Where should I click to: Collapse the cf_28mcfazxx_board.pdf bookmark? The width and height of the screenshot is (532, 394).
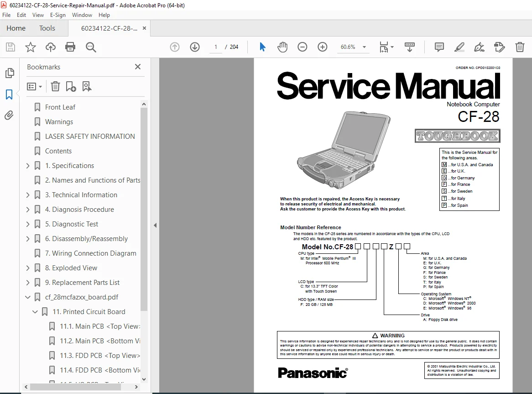28,297
